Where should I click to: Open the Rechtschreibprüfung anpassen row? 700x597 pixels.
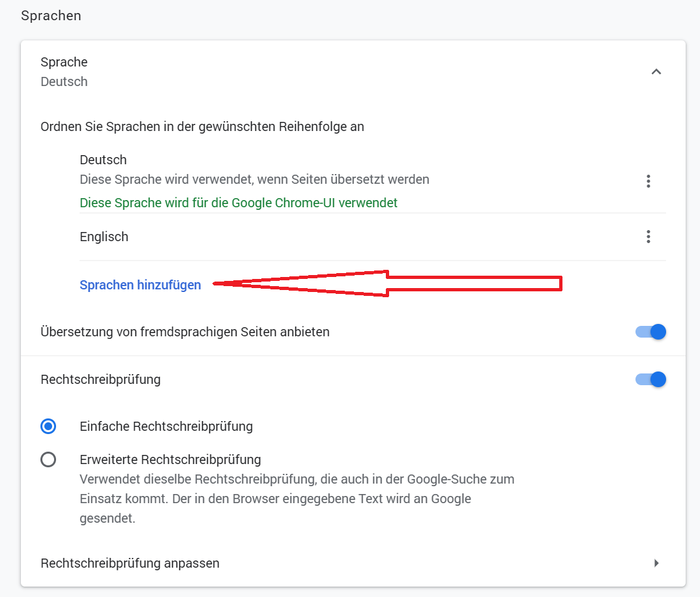pyautogui.click(x=130, y=563)
